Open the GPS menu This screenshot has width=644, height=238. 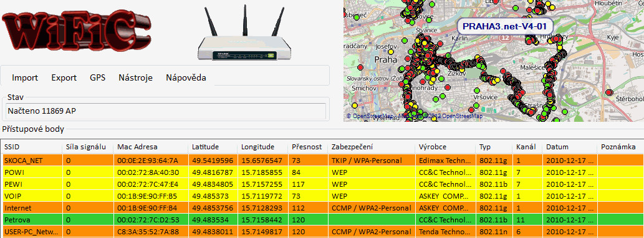tap(98, 77)
